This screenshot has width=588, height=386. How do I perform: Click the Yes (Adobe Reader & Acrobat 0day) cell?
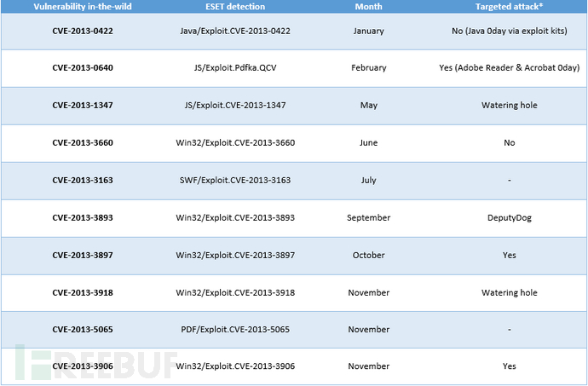(510, 67)
